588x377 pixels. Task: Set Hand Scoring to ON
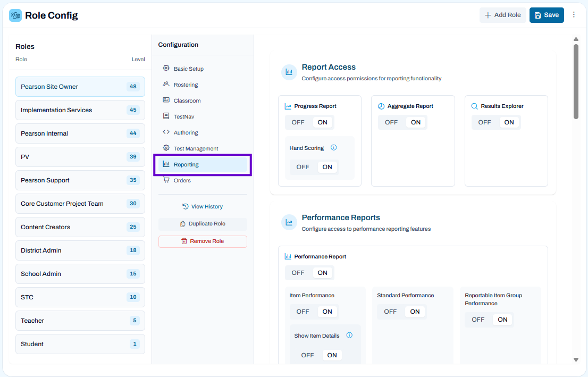327,167
